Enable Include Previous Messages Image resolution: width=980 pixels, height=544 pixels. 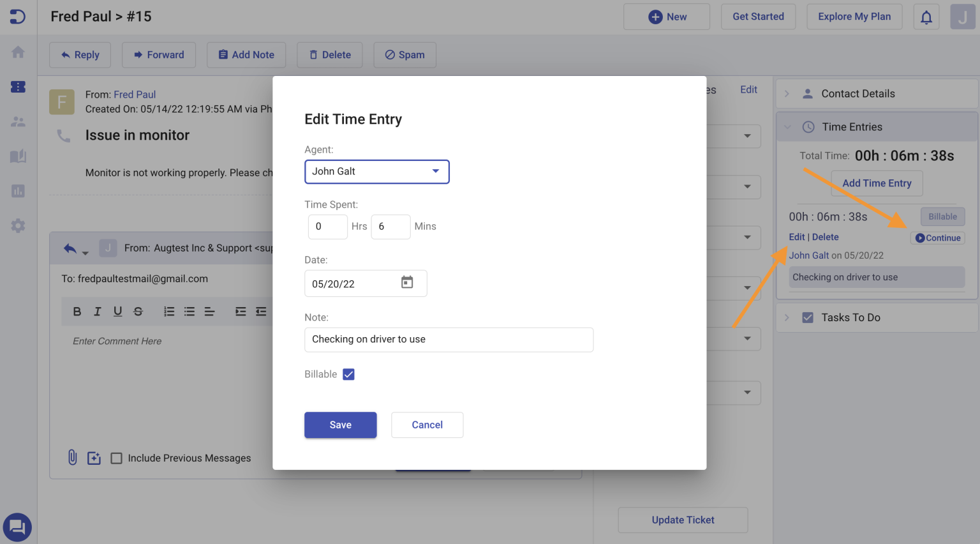117,458
